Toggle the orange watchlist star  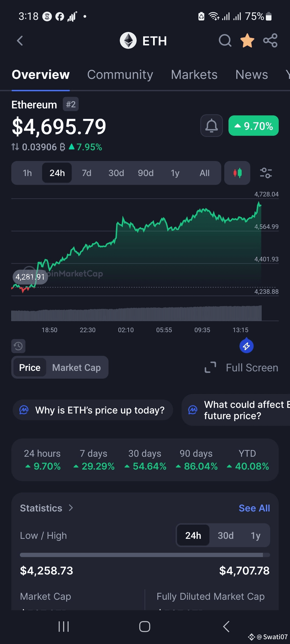click(x=247, y=41)
